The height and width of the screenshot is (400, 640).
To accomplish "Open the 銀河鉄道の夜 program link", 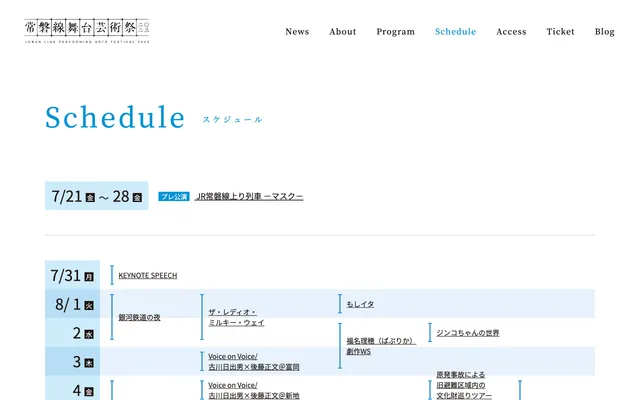I will click(139, 317).
